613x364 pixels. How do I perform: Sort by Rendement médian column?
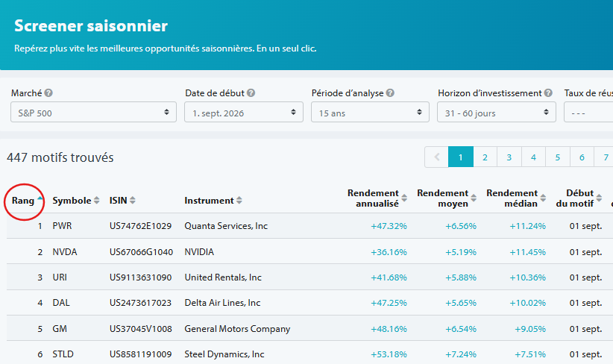[x=543, y=198]
